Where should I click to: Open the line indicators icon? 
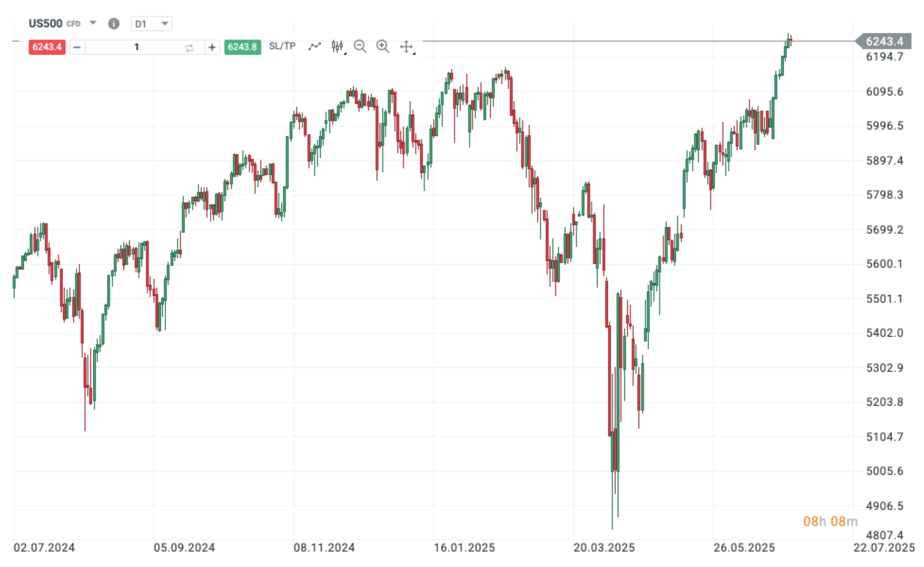(x=315, y=47)
